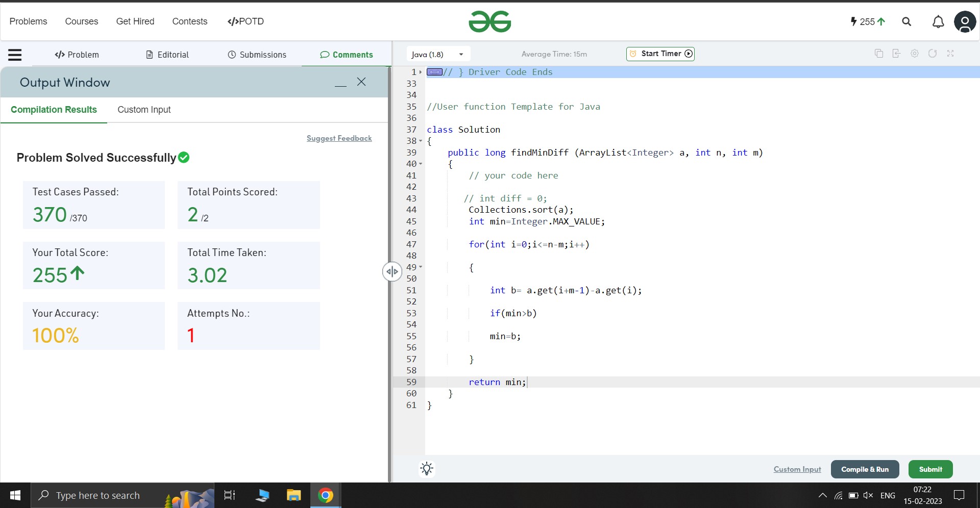Click the ENG language indicator

click(x=888, y=495)
